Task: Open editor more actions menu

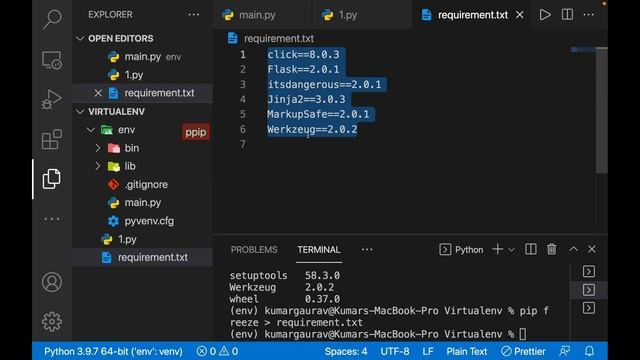Action: click(x=589, y=15)
